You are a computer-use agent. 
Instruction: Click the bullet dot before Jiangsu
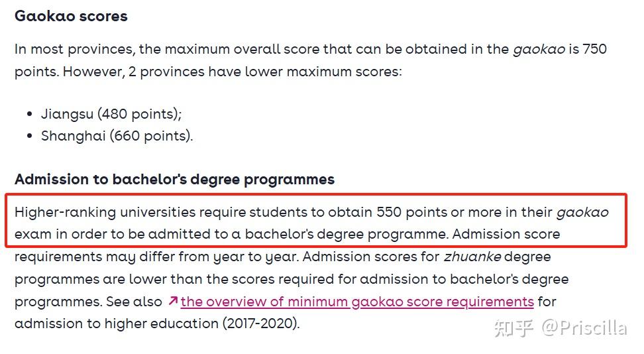click(30, 114)
